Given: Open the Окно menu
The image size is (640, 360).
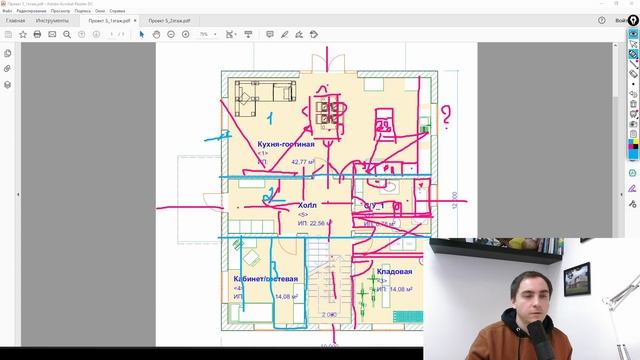Looking at the screenshot, I should 100,11.
